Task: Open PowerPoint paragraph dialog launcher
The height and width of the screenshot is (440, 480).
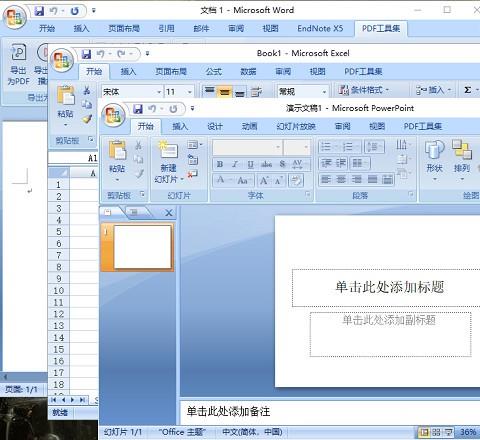Action: pos(411,194)
